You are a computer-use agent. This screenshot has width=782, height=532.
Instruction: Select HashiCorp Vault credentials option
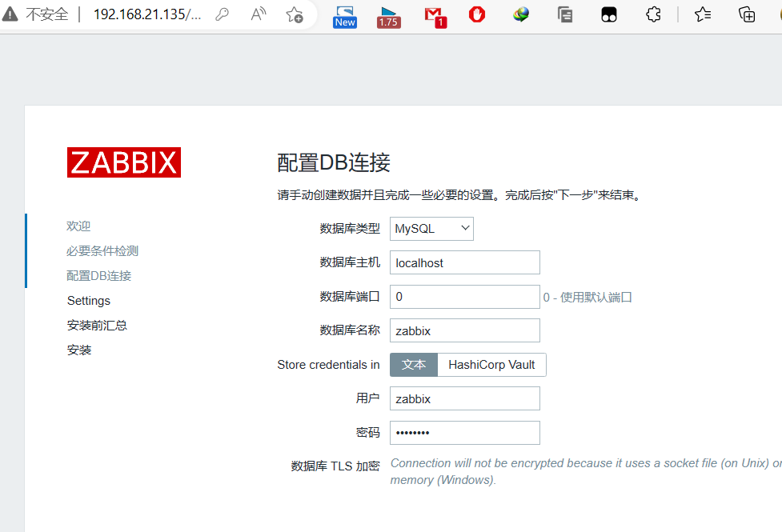point(491,365)
